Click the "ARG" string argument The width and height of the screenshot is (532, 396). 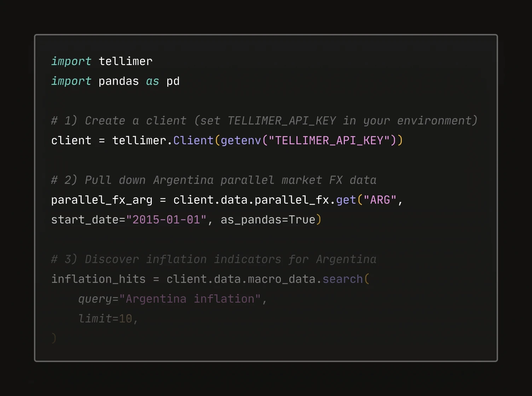point(380,200)
